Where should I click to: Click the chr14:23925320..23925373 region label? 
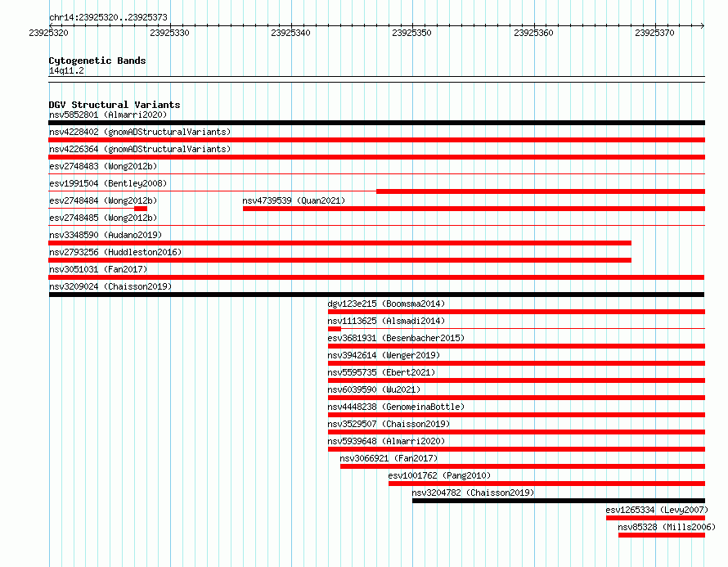pyautogui.click(x=108, y=17)
